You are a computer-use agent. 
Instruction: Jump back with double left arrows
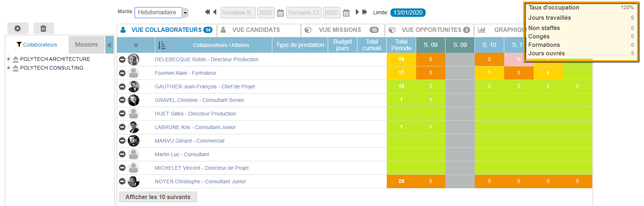[x=207, y=12]
